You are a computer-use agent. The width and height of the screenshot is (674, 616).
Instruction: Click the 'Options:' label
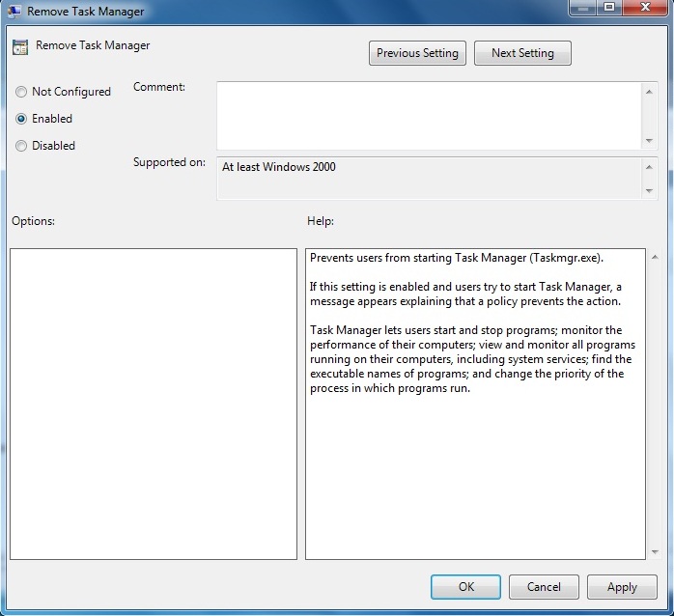[x=33, y=221]
